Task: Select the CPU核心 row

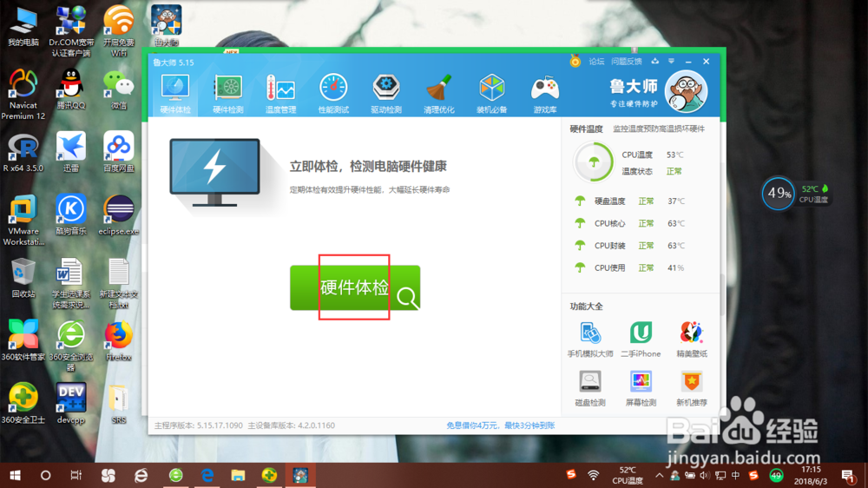Action: [x=631, y=223]
